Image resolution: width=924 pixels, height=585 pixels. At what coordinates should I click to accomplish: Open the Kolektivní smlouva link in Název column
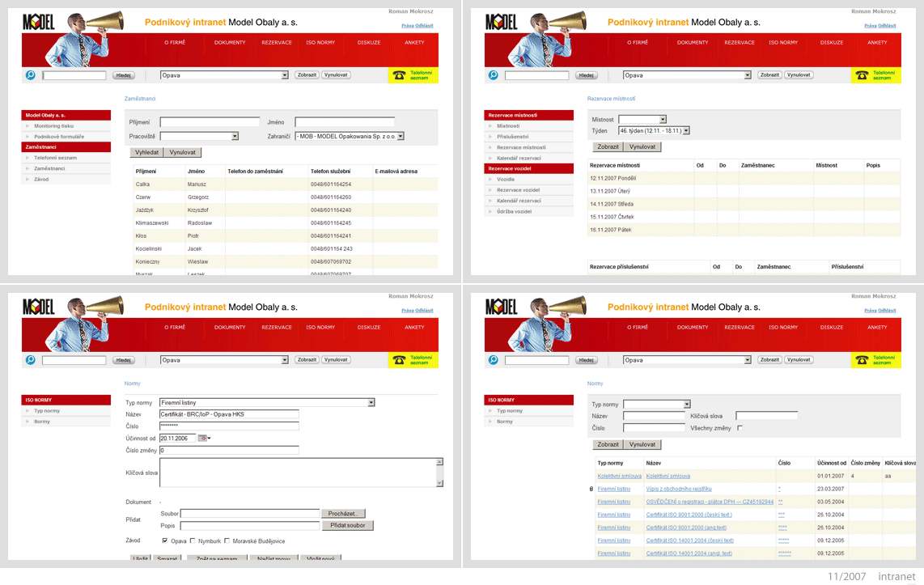668,476
